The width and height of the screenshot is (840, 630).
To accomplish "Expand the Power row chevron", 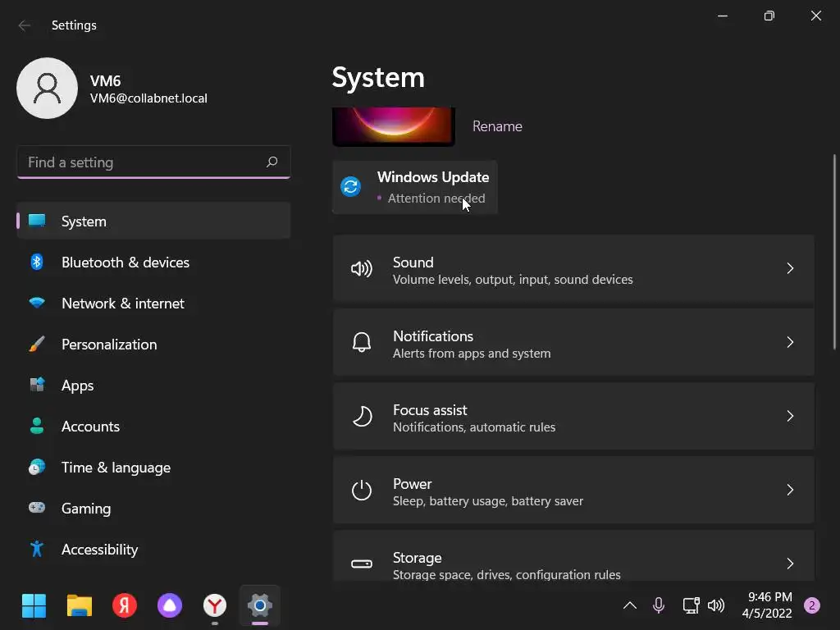I will 790,490.
